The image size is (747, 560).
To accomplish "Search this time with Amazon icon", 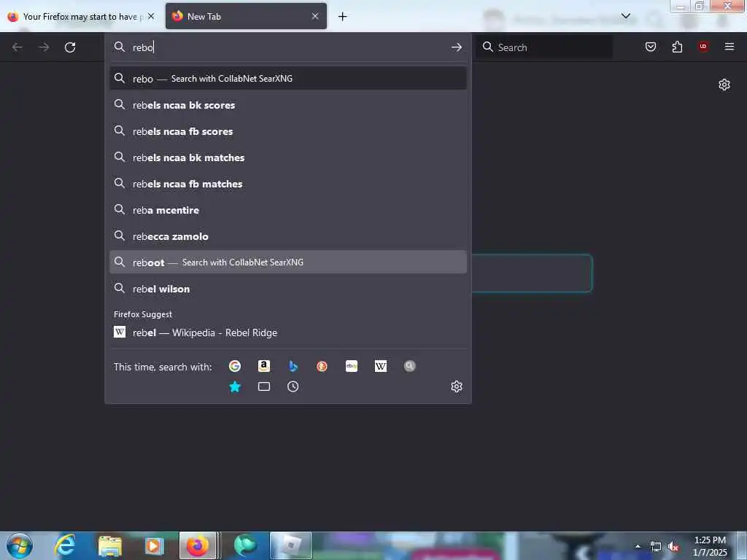I will 264,366.
